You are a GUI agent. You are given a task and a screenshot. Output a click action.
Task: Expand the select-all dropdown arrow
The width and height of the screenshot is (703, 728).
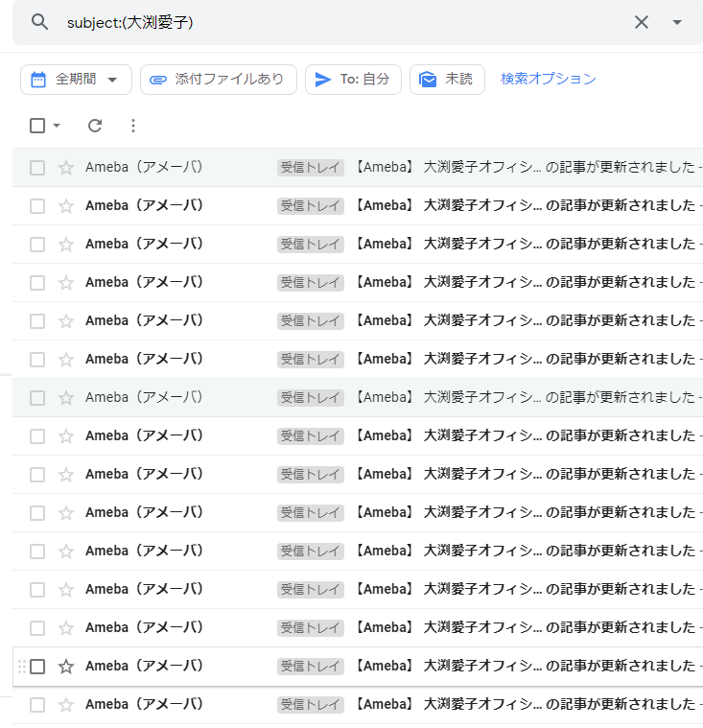point(57,126)
